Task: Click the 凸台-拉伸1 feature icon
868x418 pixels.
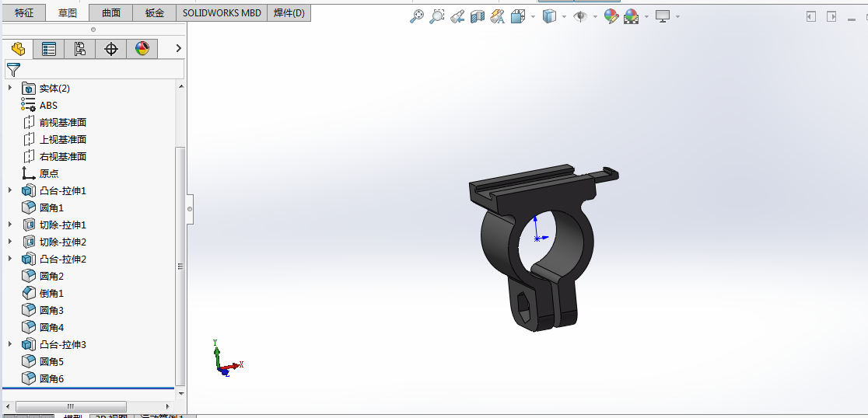Action: tap(28, 191)
